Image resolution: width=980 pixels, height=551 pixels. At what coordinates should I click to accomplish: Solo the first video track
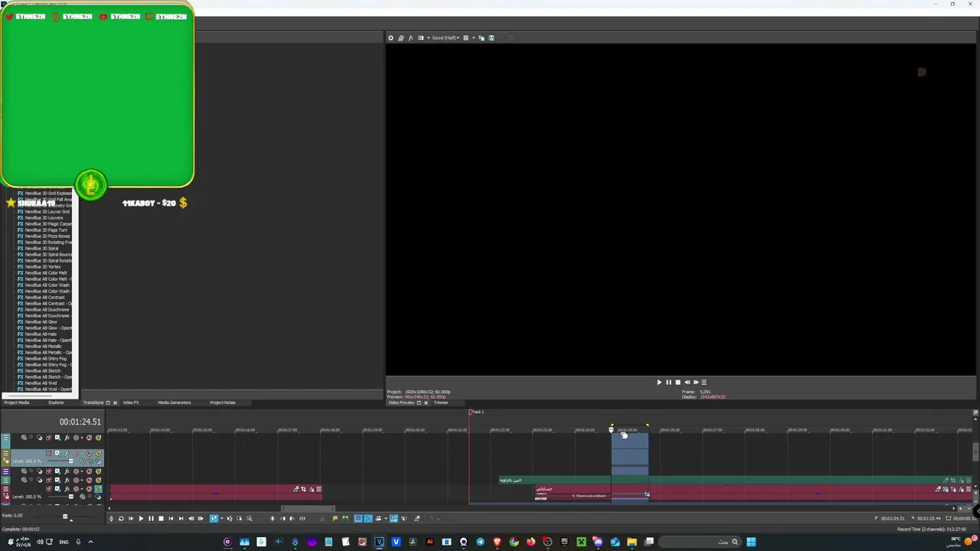pos(98,438)
